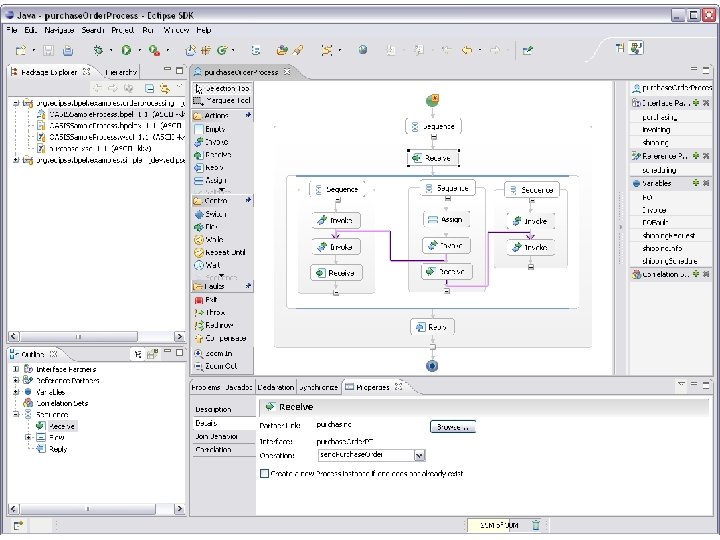Viewport: 720px width, 540px height.
Task: Add Interface Partner with plus icon
Action: (696, 103)
